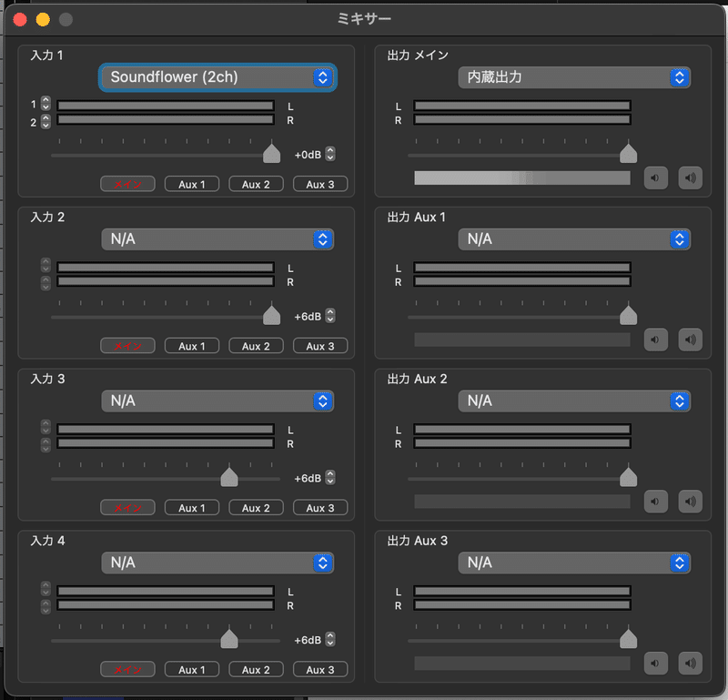Image resolution: width=728 pixels, height=700 pixels.
Task: Toggle Aux 3 routing for 入力 2
Action: point(320,346)
